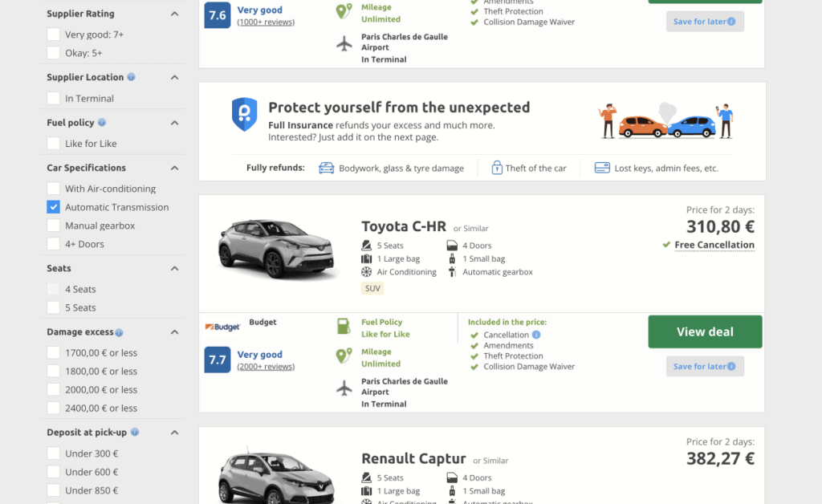
Task: Click info icon beside Supplier Location
Action: [131, 77]
